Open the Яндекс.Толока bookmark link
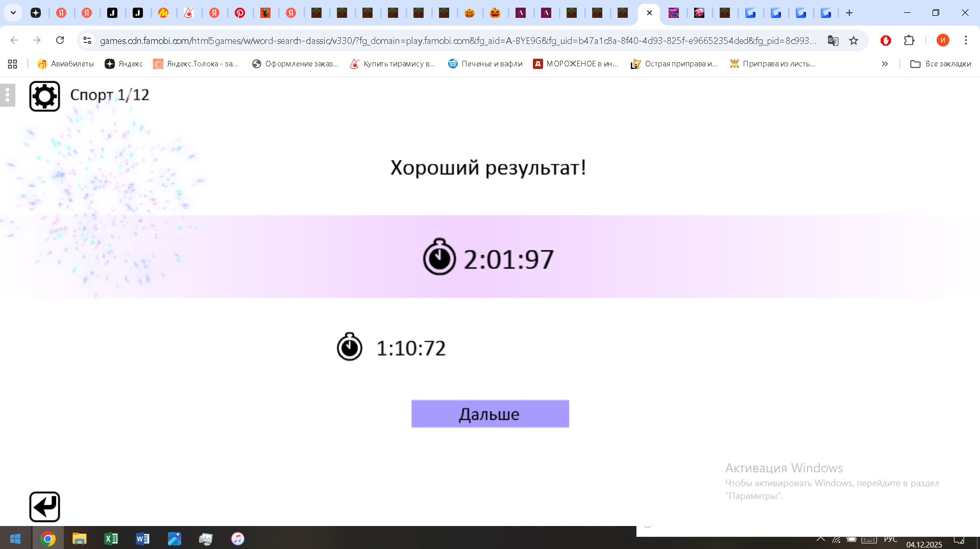 [195, 64]
